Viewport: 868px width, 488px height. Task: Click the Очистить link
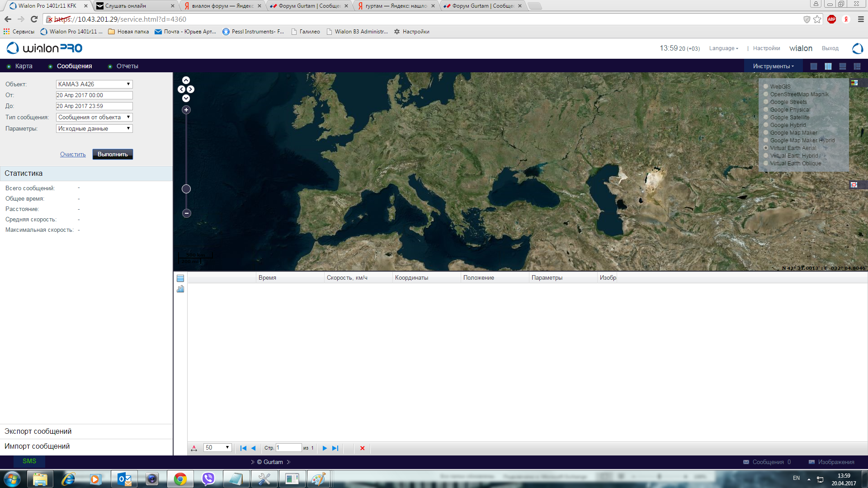coord(73,155)
